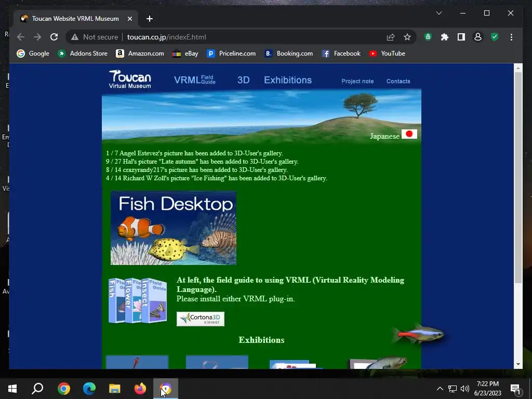Viewport: 532px width, 399px height.
Task: Launch Firefox from the taskbar
Action: [x=140, y=389]
